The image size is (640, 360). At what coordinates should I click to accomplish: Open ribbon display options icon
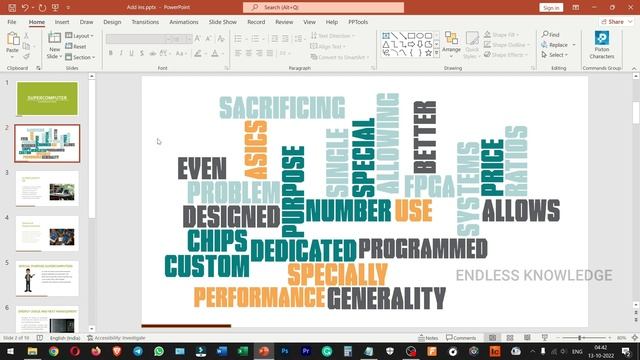(576, 7)
